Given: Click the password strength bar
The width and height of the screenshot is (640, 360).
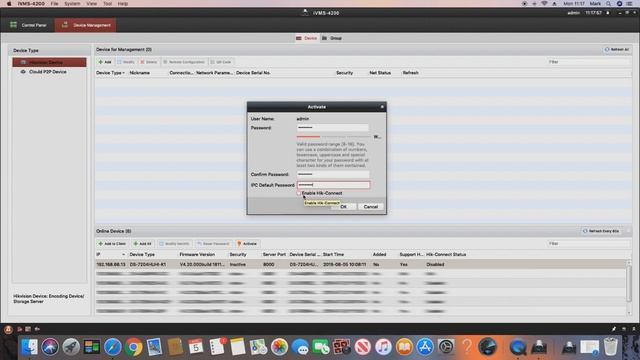Looking at the screenshot, I should 333,137.
